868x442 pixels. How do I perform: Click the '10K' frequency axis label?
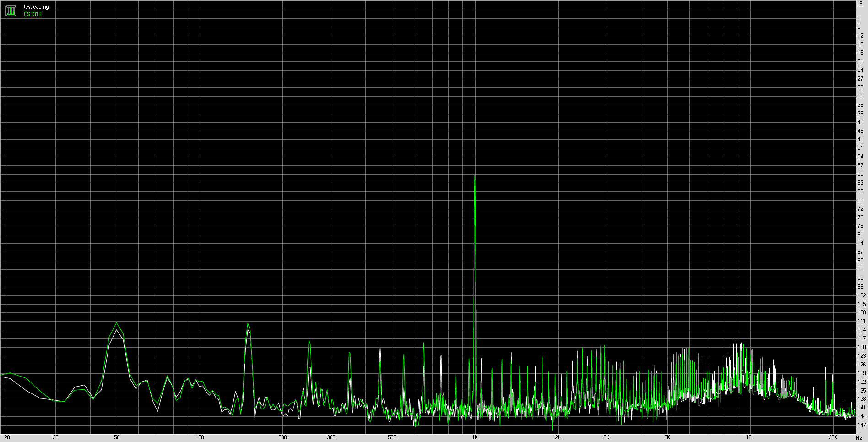tap(750, 437)
